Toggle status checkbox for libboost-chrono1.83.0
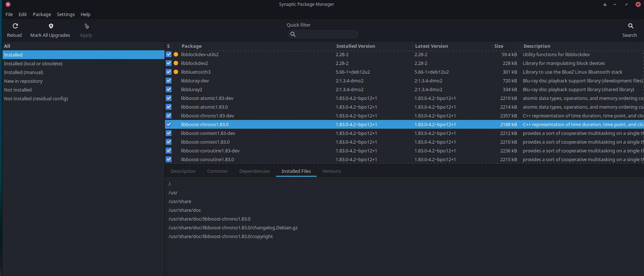644x276 pixels. click(169, 124)
